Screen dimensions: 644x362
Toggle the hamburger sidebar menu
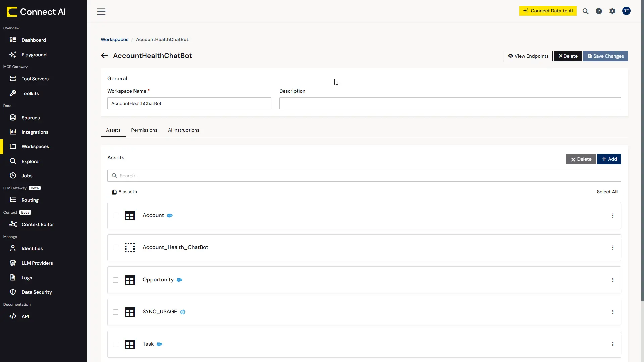(x=101, y=11)
